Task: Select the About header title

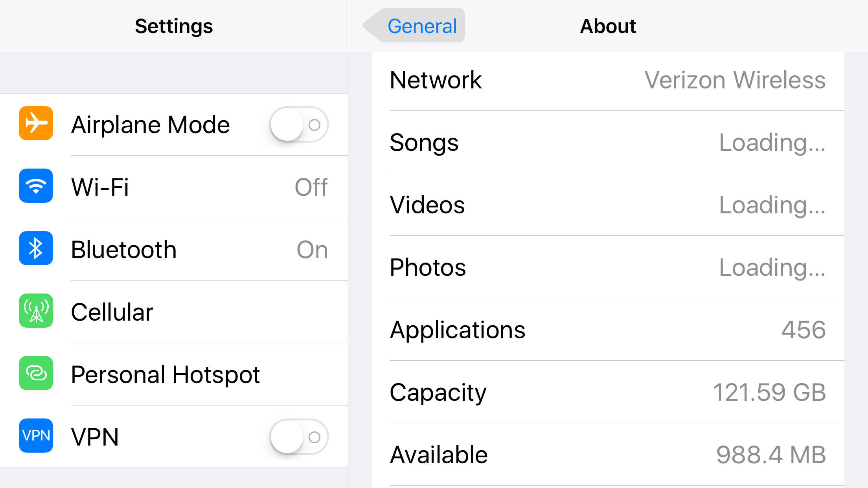Action: pyautogui.click(x=608, y=26)
